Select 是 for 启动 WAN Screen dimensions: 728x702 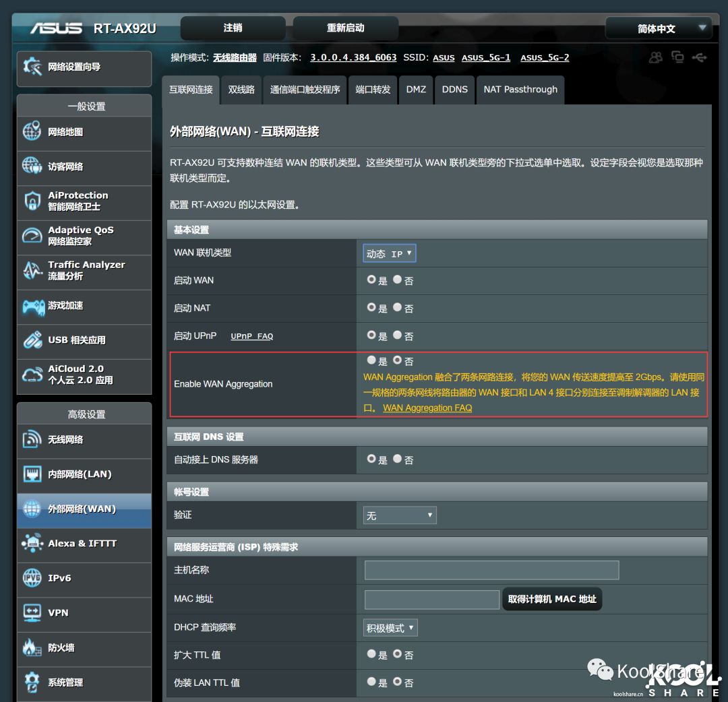tap(371, 280)
